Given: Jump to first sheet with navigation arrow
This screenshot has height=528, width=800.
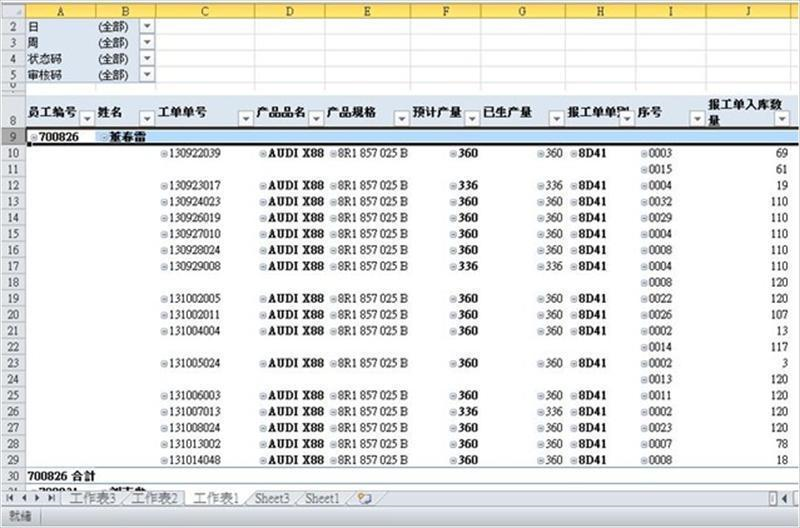Looking at the screenshot, I should tap(10, 498).
